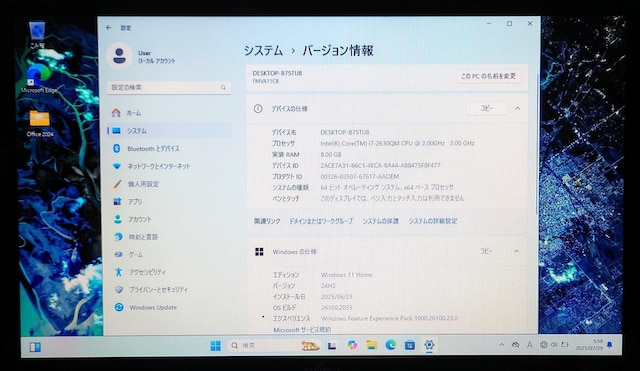Viewport: 640px width, 371px height.
Task: Select システム in the sidebar
Action: [x=169, y=131]
